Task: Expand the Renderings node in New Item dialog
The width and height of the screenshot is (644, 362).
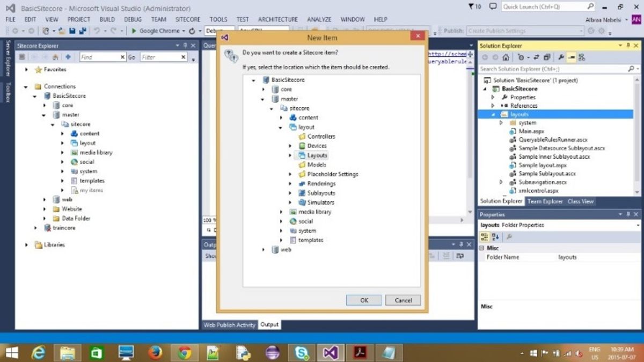Action: point(290,184)
